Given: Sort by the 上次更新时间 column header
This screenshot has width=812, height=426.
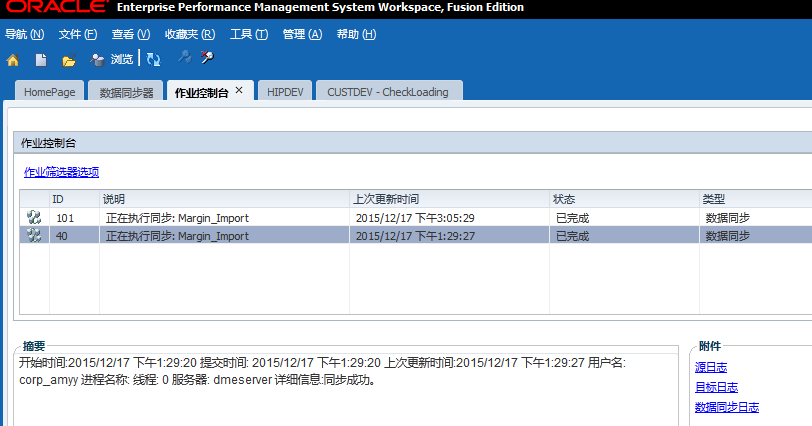Looking at the screenshot, I should coord(450,199).
